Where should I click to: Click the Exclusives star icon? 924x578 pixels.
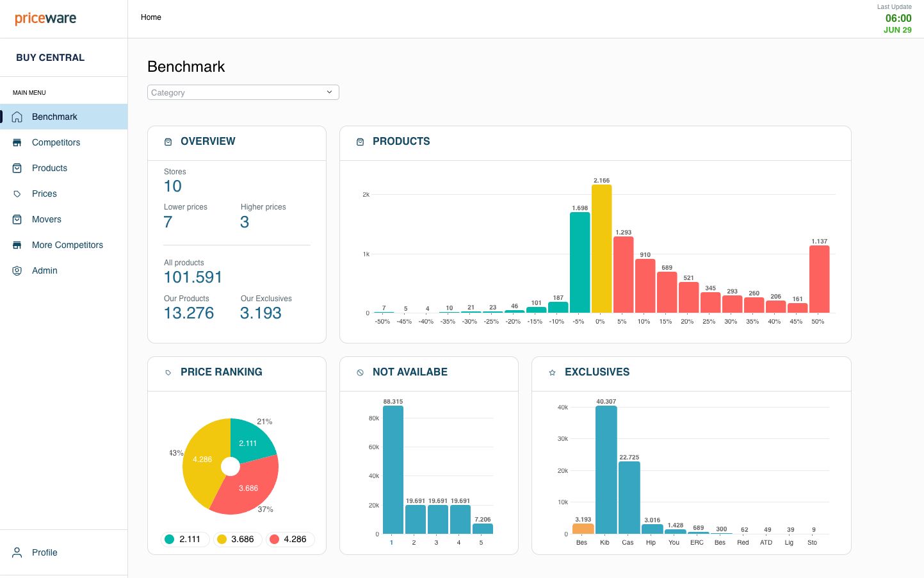tap(552, 372)
